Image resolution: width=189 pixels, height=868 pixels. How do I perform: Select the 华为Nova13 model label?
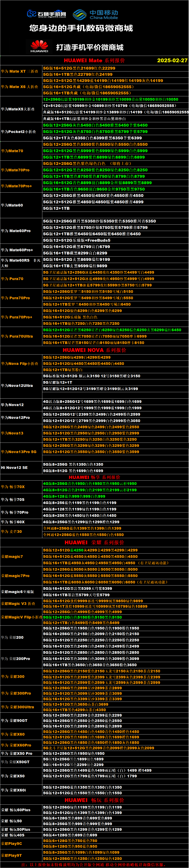[x=12, y=433]
